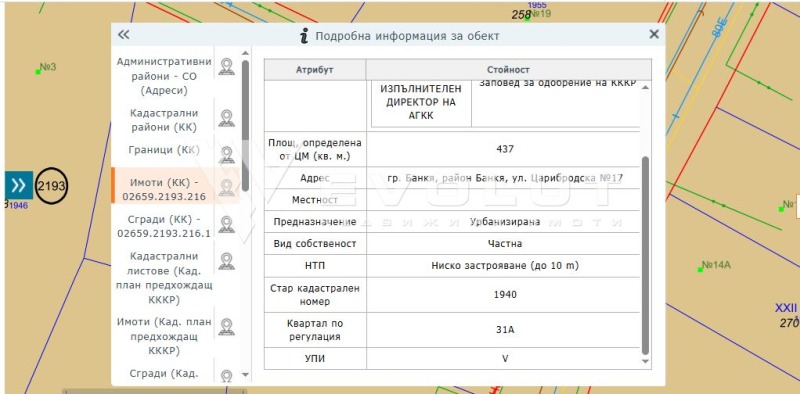Viewport: 800px width, 394px height.
Task: Click the Квартал value 31А
Action: [505, 330]
